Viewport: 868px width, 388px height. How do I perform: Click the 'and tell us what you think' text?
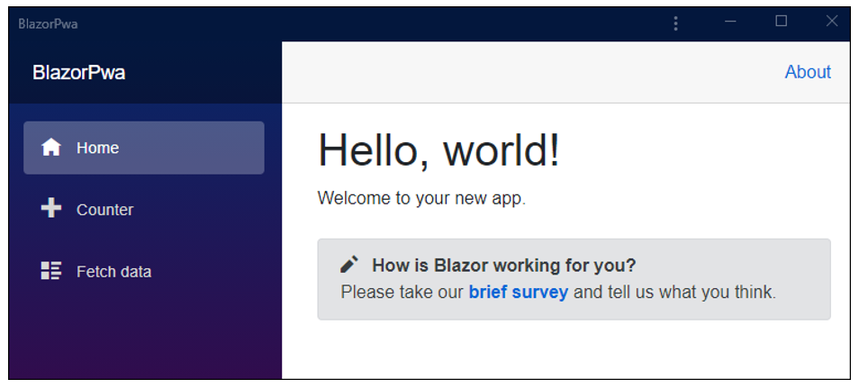[x=674, y=292]
